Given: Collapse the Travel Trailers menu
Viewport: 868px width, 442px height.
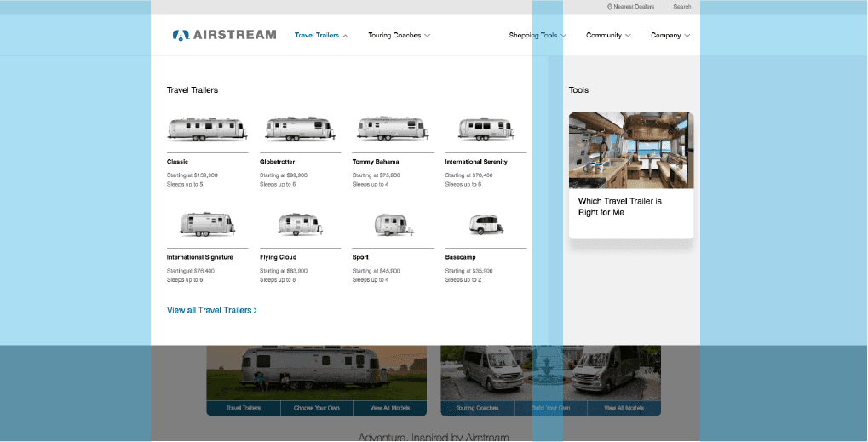Looking at the screenshot, I should point(321,36).
